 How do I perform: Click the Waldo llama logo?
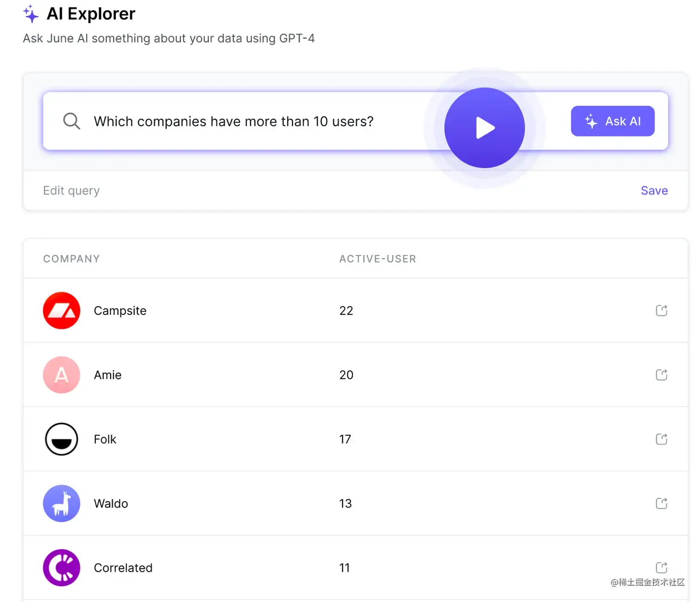click(x=62, y=503)
